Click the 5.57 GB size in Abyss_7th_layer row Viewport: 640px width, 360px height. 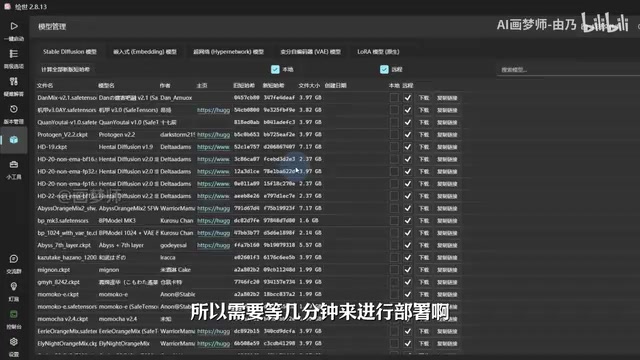click(x=310, y=245)
